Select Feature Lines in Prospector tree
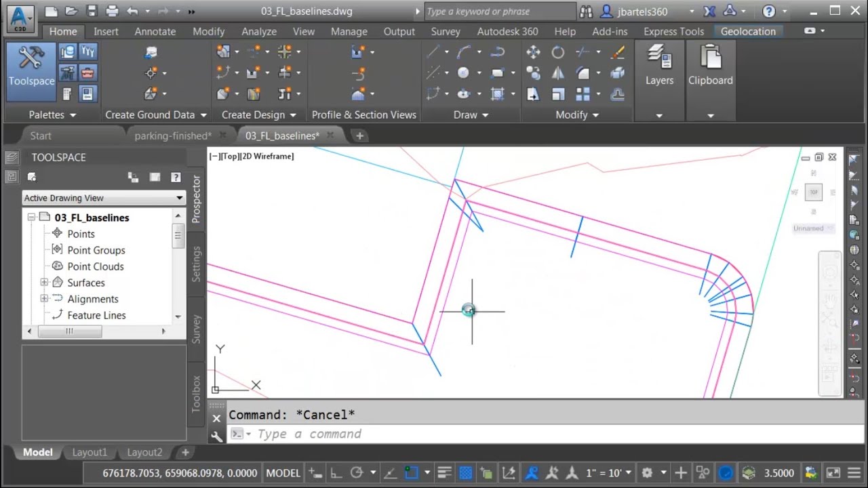The height and width of the screenshot is (488, 868). [x=96, y=315]
